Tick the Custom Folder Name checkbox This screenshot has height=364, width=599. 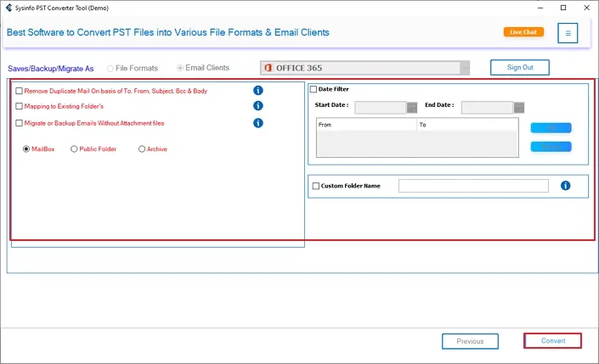[x=316, y=186]
